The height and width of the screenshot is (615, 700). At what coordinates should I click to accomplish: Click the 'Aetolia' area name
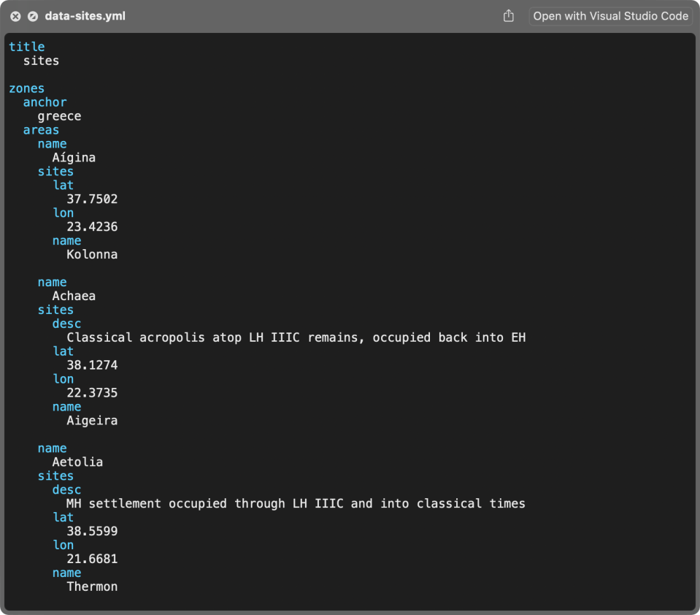(77, 462)
